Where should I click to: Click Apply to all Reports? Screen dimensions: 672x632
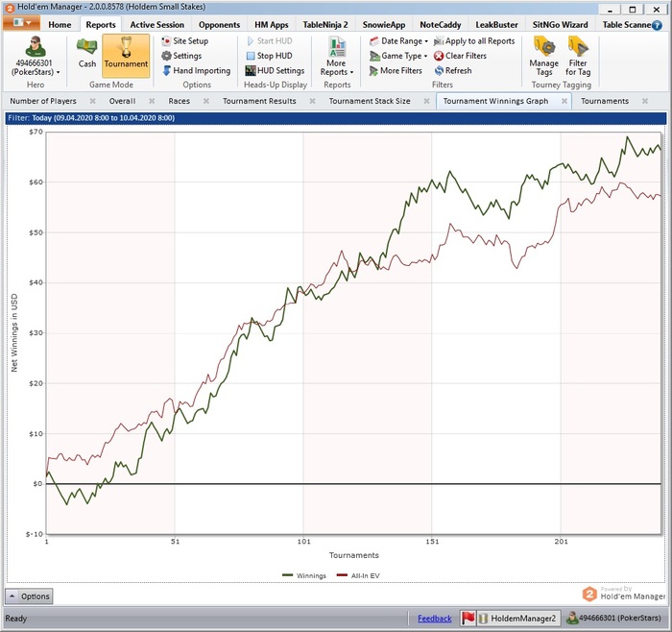tap(474, 41)
